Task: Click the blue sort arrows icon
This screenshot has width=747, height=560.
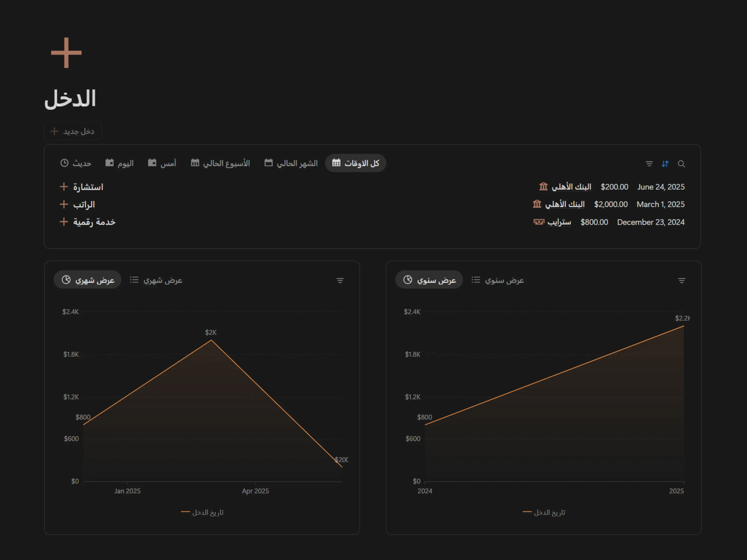Action: (x=665, y=164)
